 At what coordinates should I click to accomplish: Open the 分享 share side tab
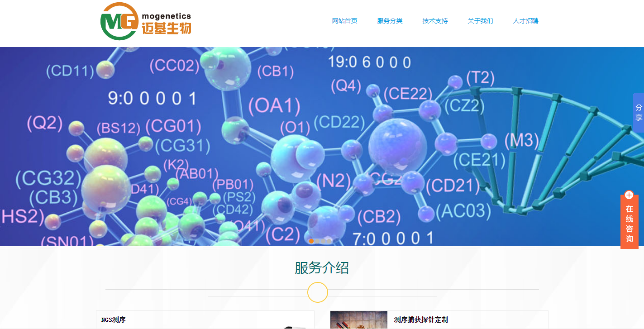pos(639,113)
